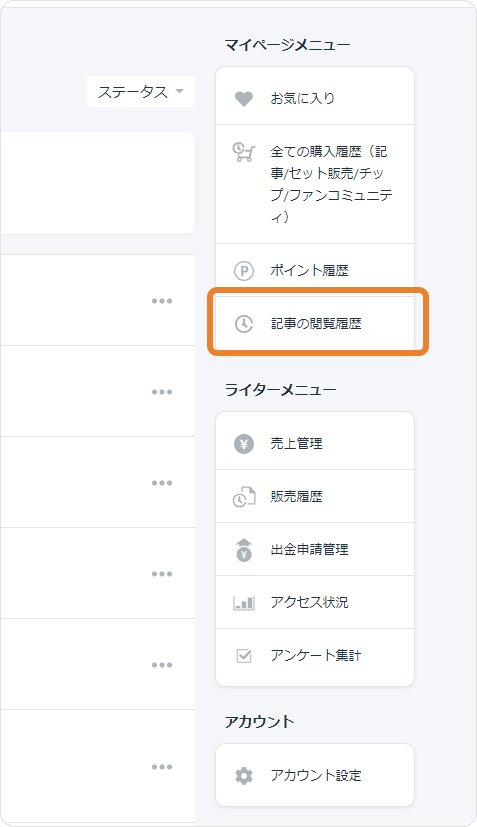The image size is (477, 827).
Task: Click the yen icon for 売上管理
Action: [244, 444]
